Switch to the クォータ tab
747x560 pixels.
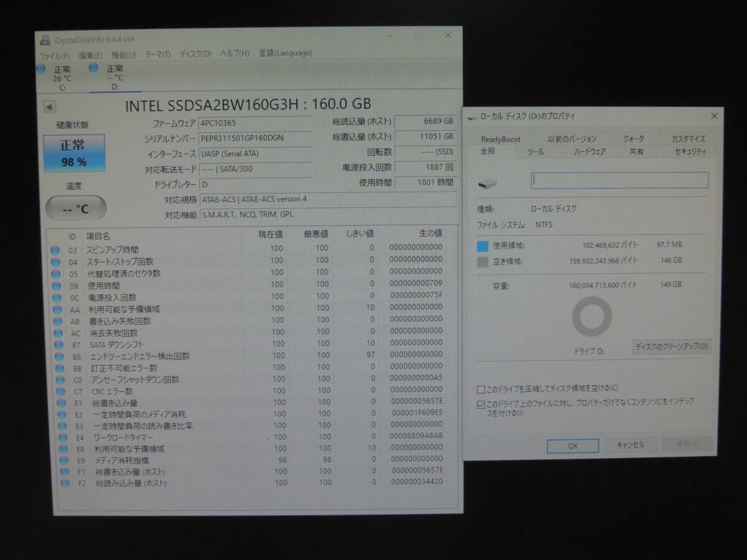tap(634, 139)
